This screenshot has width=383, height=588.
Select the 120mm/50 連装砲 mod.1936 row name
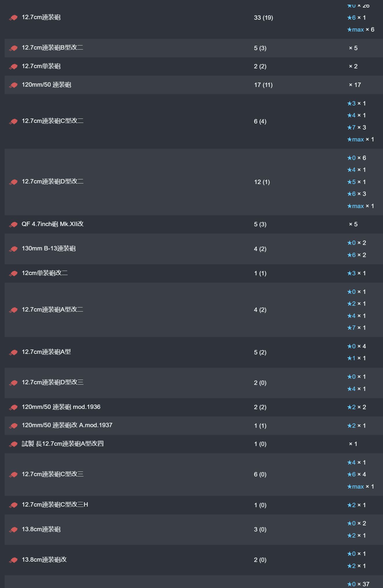point(61,407)
